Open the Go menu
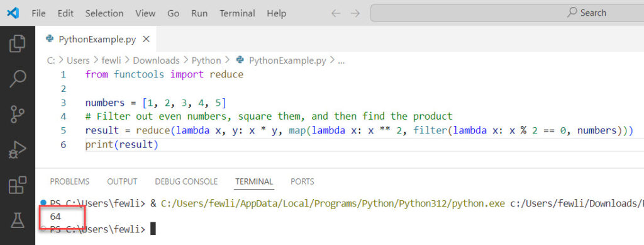The image size is (644, 245). 174,13
